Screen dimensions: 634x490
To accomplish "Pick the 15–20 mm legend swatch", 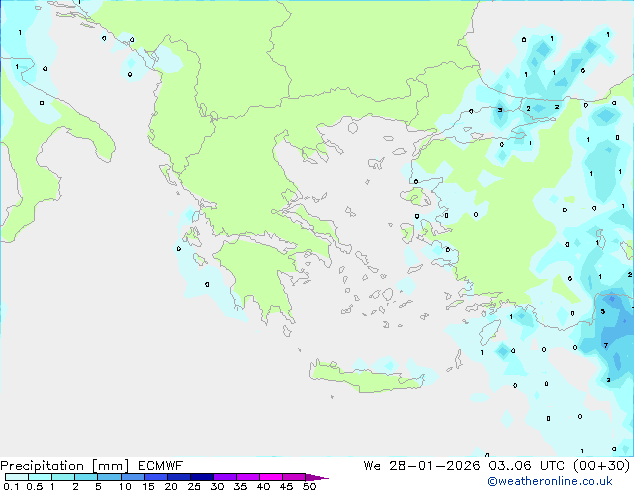I will pyautogui.click(x=156, y=477).
